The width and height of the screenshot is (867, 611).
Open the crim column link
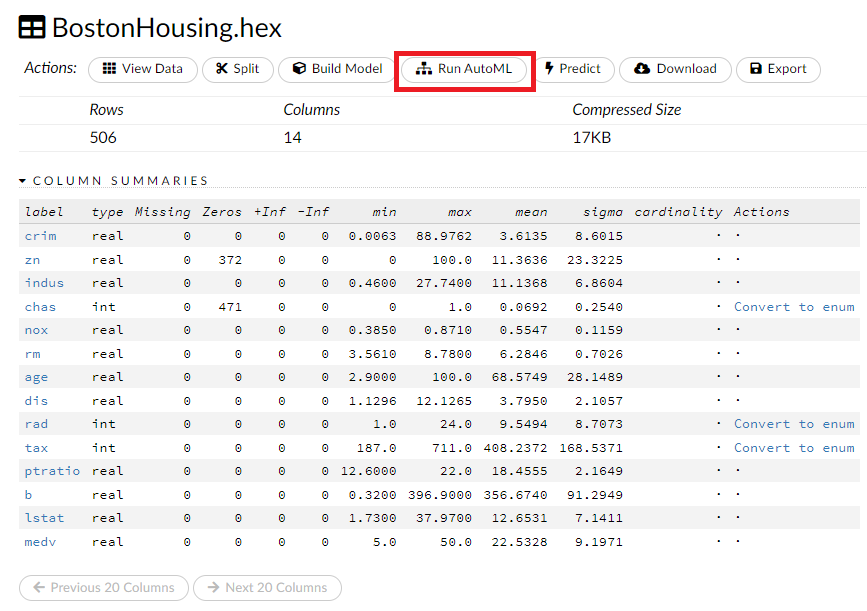tap(40, 236)
